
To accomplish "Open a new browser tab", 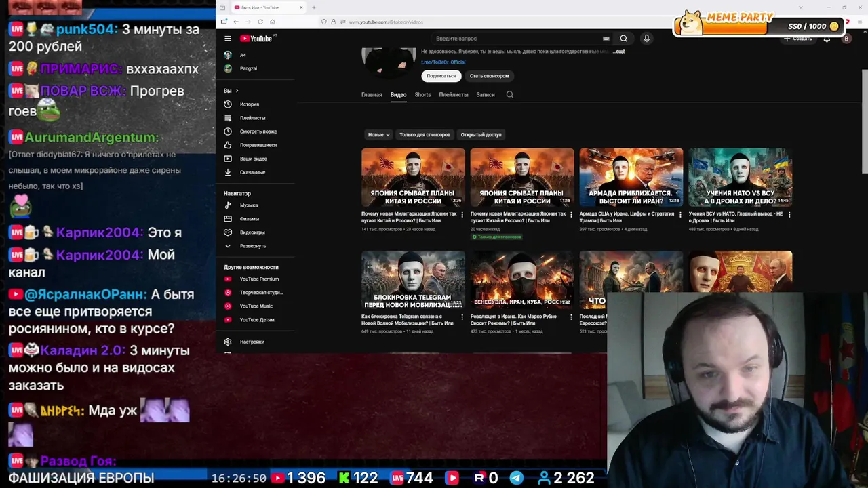I will point(314,7).
